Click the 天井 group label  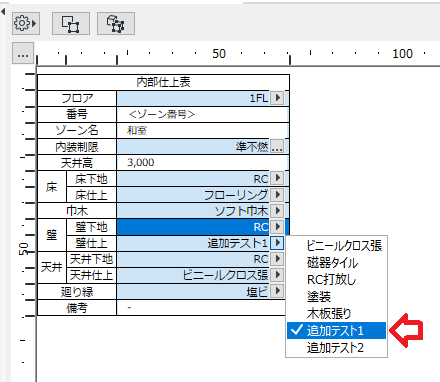point(52,267)
